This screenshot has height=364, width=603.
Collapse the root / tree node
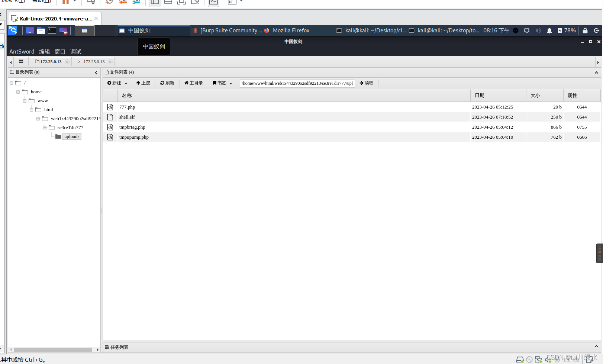(x=12, y=83)
